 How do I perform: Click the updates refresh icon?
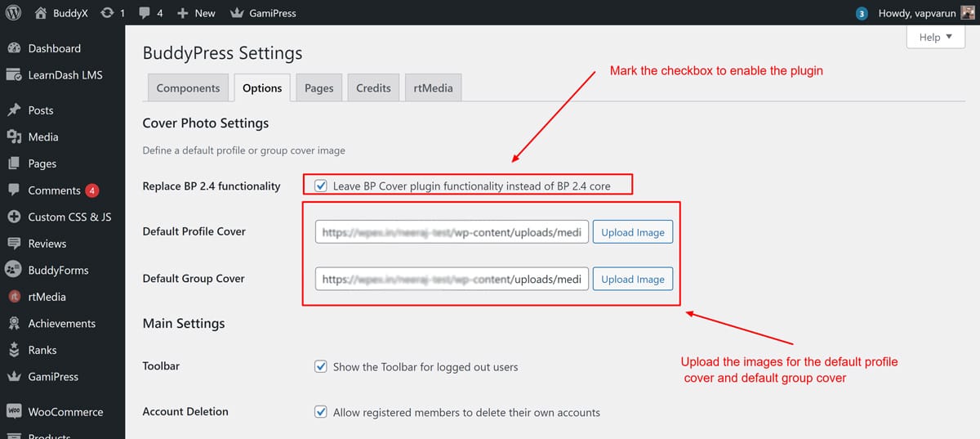[x=107, y=13]
